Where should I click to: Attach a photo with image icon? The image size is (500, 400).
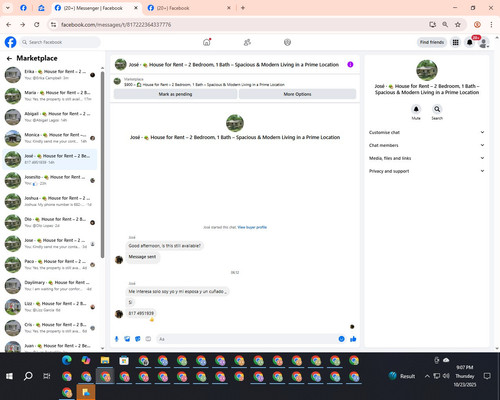127,339
